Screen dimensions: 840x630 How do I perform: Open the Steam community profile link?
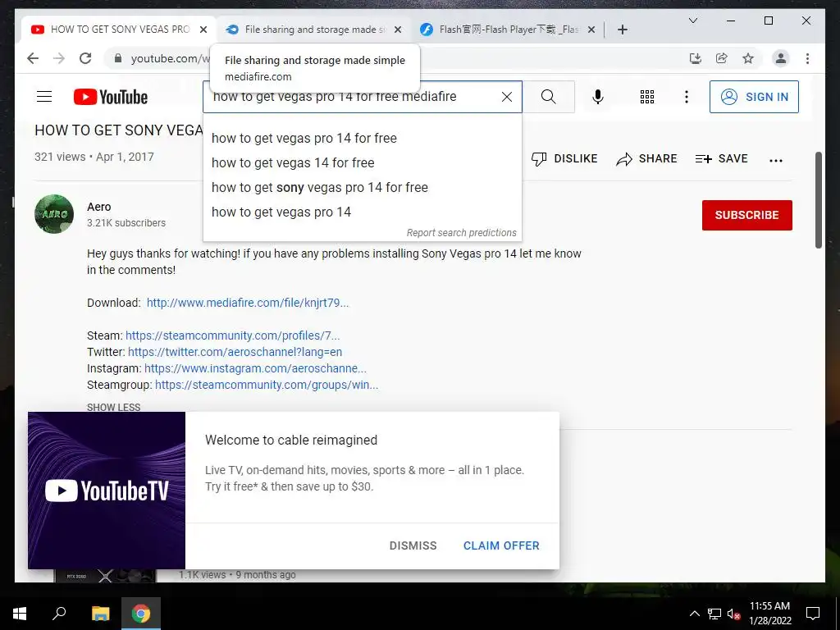(232, 336)
